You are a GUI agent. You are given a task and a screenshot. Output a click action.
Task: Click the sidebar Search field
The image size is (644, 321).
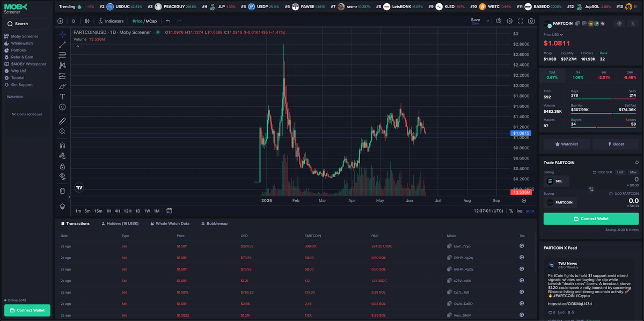[x=27, y=24]
